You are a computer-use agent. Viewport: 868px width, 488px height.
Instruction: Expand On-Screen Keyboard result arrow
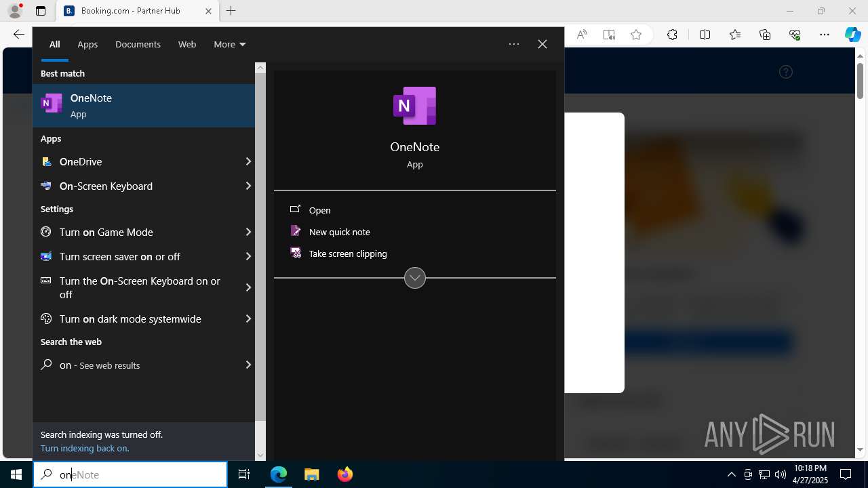coord(248,186)
